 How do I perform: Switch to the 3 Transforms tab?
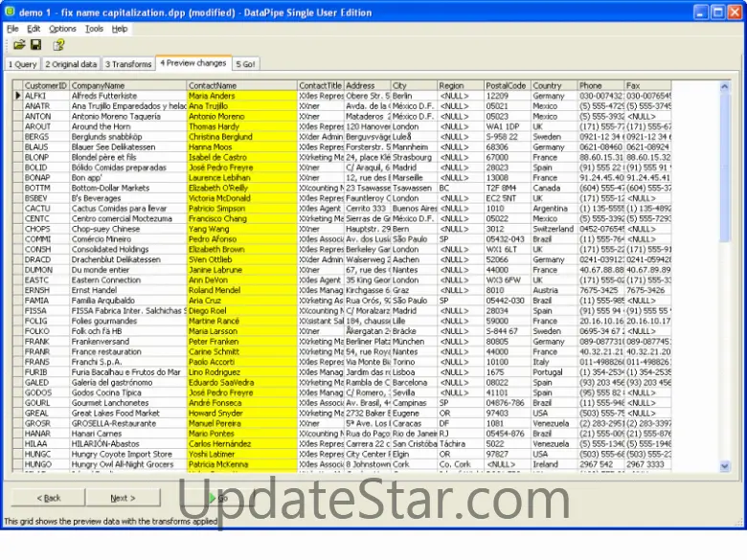coord(128,64)
